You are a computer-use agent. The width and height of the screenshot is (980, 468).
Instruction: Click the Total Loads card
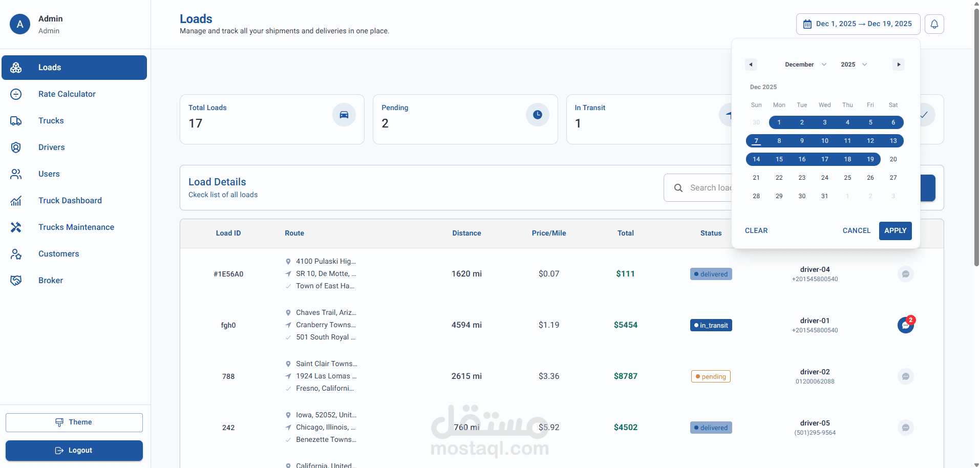coord(272,119)
